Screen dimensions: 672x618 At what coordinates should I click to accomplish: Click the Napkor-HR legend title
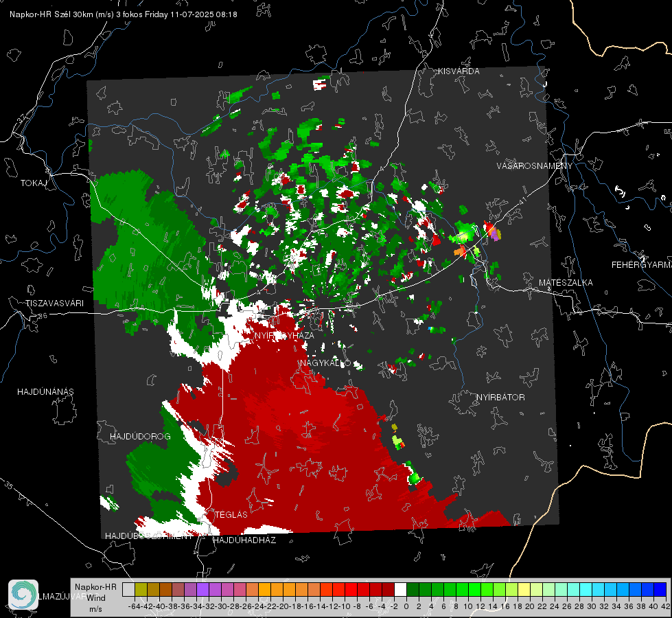point(95,587)
